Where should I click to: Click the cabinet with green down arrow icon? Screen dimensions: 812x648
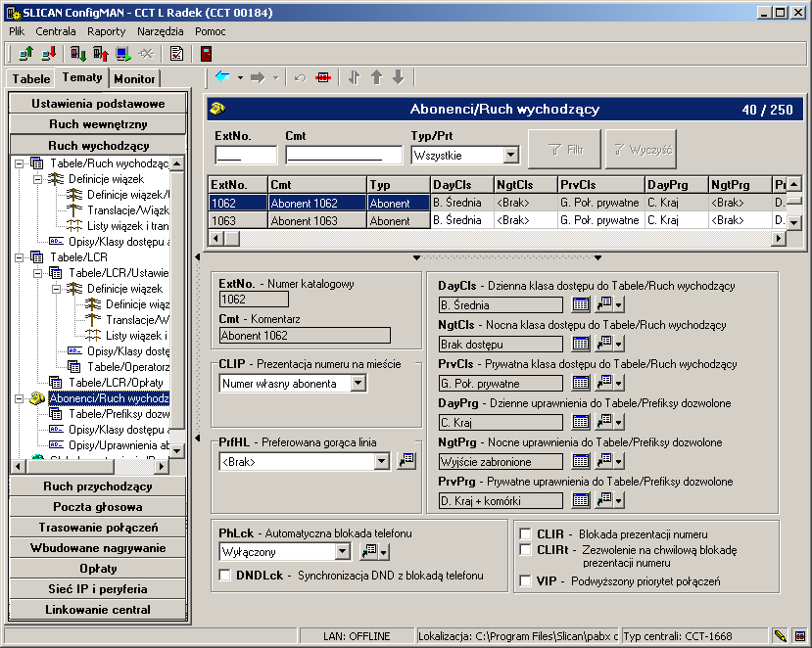point(78,53)
